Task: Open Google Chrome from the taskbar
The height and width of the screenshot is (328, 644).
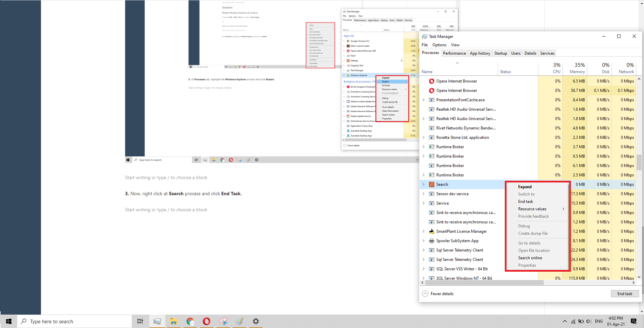Action: tap(190, 321)
